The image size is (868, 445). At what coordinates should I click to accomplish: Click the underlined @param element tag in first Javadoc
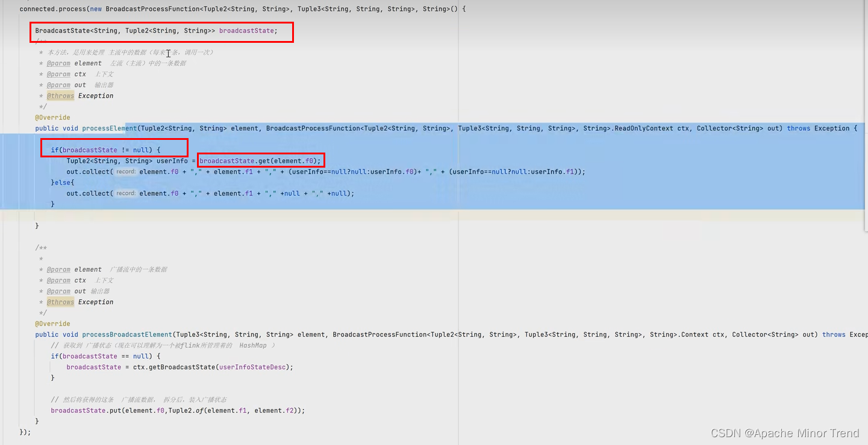click(x=58, y=63)
